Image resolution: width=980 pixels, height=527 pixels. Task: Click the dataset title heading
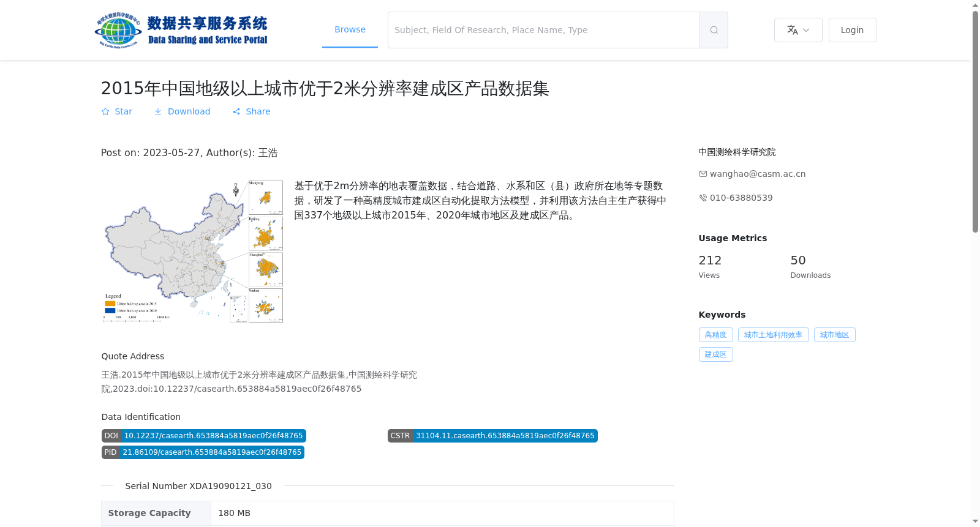(325, 88)
